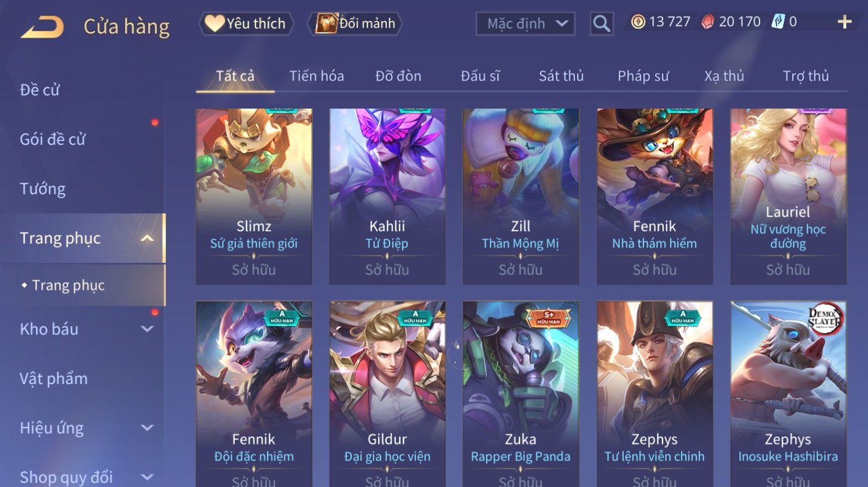The height and width of the screenshot is (487, 868).
Task: Click the gold coin balance icon
Action: click(x=638, y=22)
